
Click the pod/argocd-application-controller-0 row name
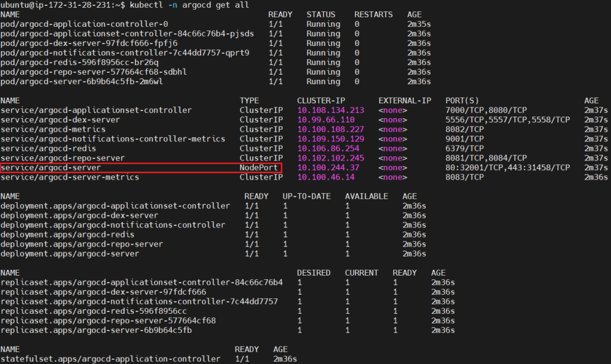coord(84,24)
